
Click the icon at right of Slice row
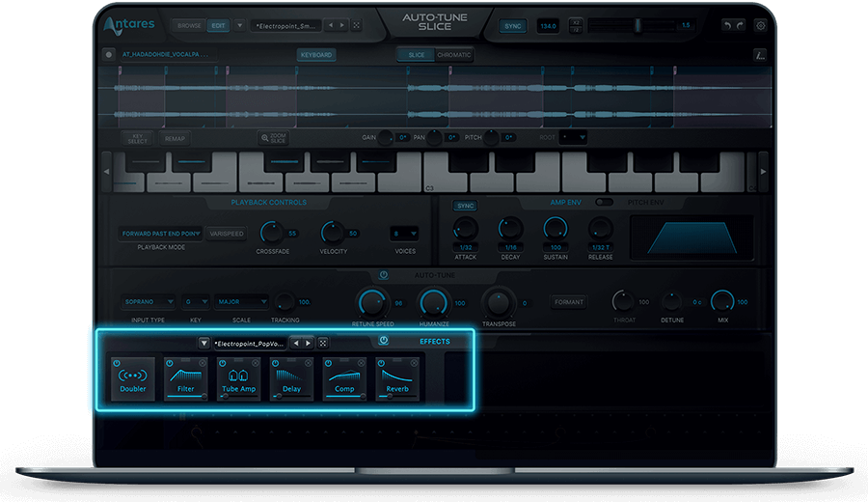[760, 55]
